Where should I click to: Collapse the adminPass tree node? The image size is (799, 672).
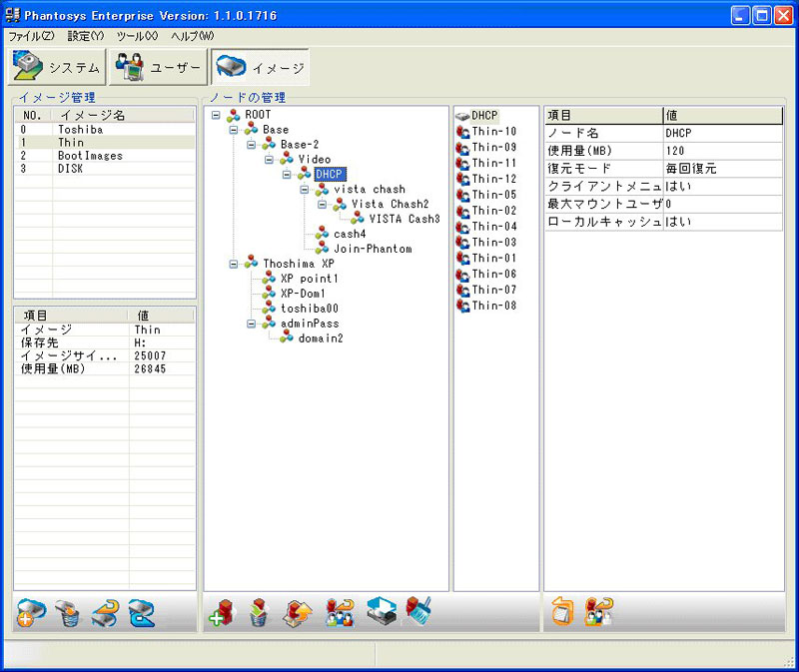click(x=252, y=324)
